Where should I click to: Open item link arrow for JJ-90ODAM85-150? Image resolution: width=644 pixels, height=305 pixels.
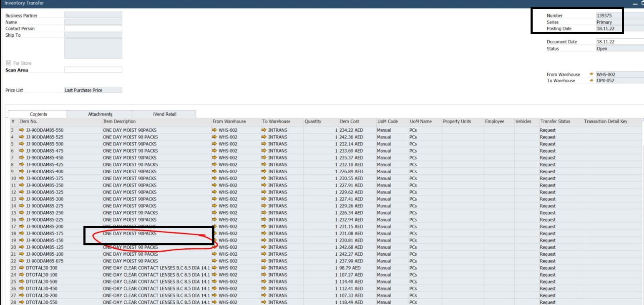pyautogui.click(x=22, y=240)
